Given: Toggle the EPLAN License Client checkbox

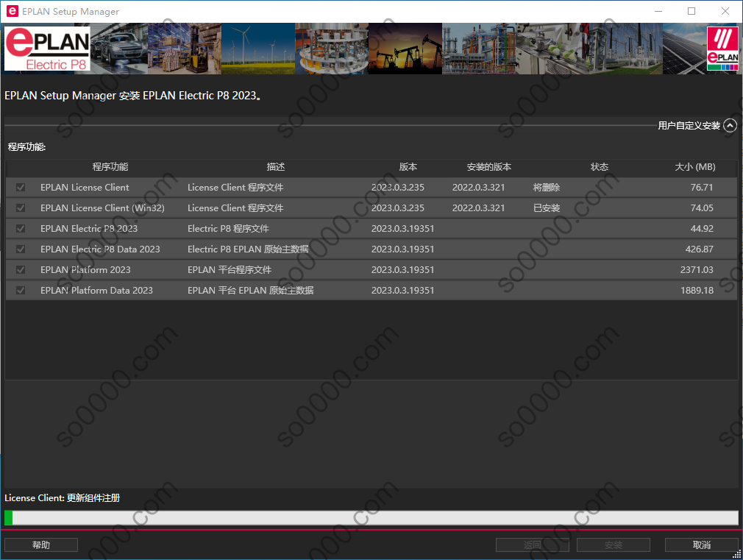Looking at the screenshot, I should tap(21, 188).
